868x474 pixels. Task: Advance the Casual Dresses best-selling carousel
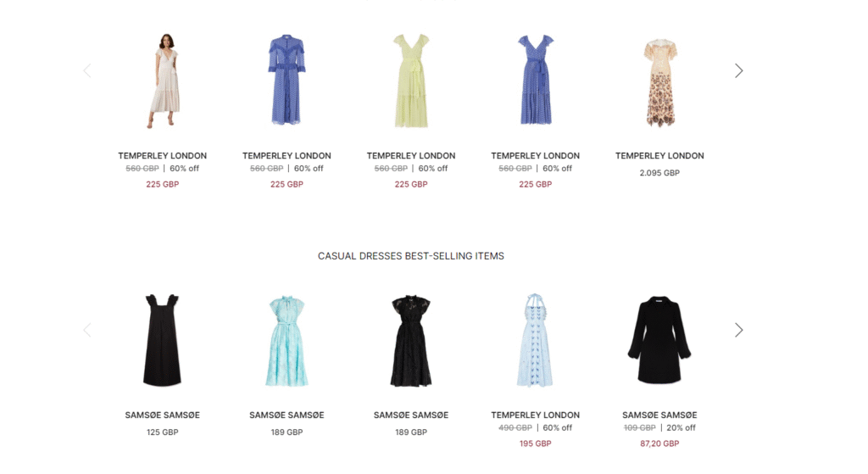(738, 330)
